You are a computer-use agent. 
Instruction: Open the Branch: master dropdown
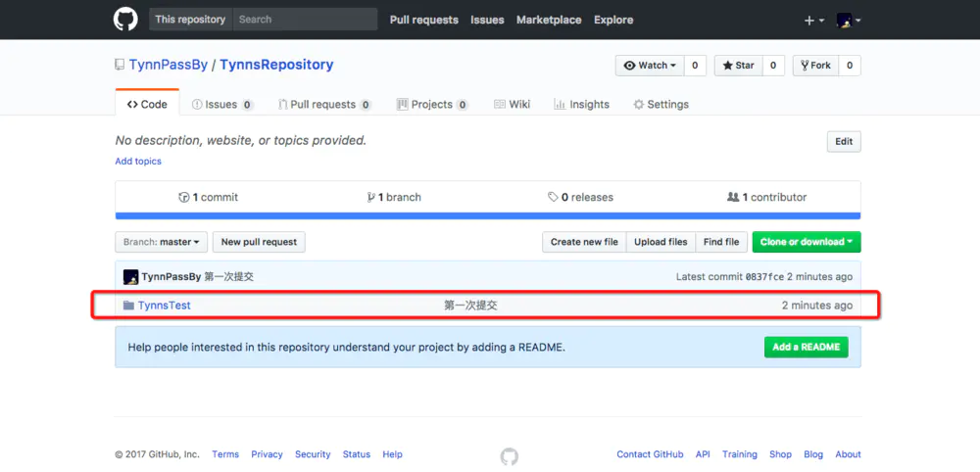pyautogui.click(x=162, y=242)
